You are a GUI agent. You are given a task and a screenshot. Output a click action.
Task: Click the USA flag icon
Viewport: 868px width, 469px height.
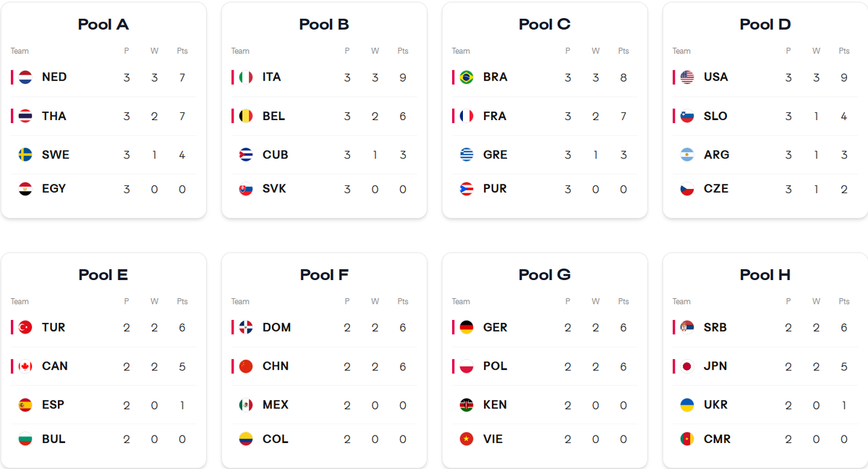(x=687, y=77)
